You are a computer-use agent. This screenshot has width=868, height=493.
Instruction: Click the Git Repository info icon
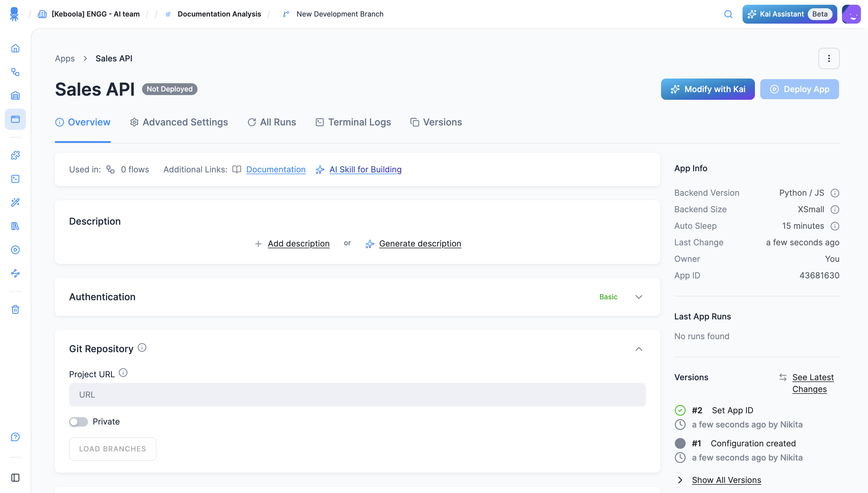[142, 348]
